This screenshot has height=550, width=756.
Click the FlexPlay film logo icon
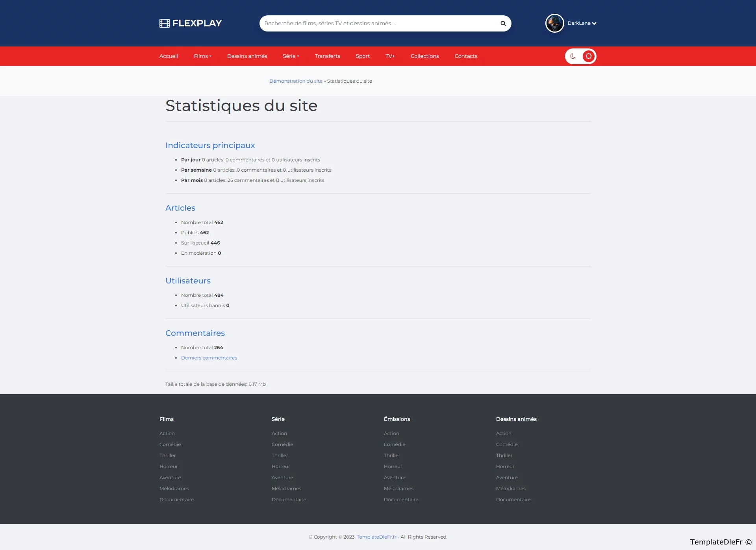tap(164, 23)
